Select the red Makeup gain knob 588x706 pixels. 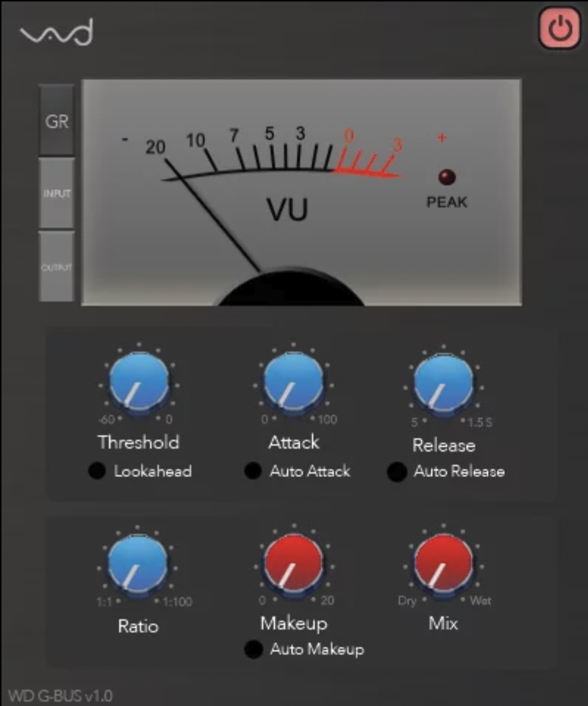(x=293, y=565)
